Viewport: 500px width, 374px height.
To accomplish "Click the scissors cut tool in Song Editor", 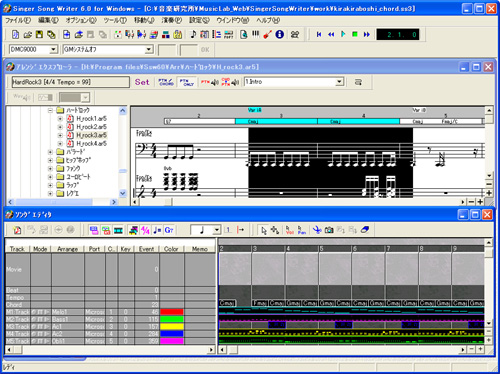I will (317, 230).
